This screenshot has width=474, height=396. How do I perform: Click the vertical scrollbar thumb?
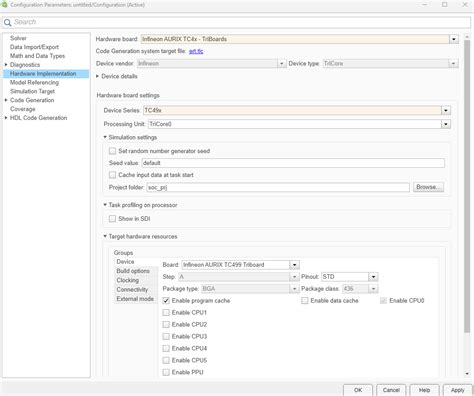[467, 186]
